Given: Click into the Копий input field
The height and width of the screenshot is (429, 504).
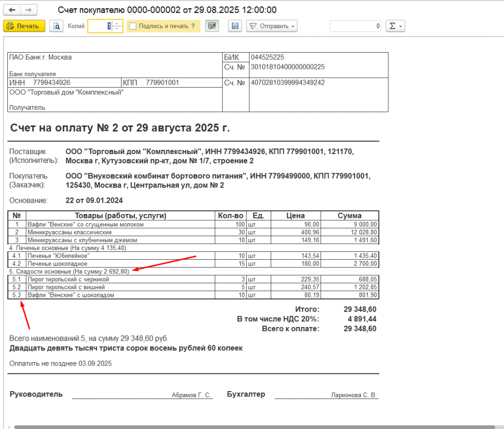Looking at the screenshot, I should (x=100, y=26).
